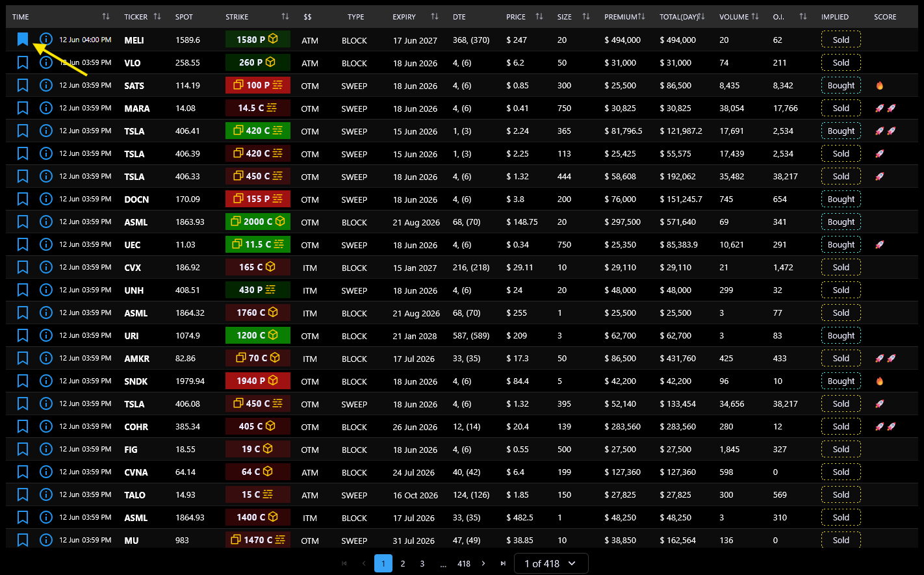924x575 pixels.
Task: Open the UEC row info icon
Action: pyautogui.click(x=45, y=244)
